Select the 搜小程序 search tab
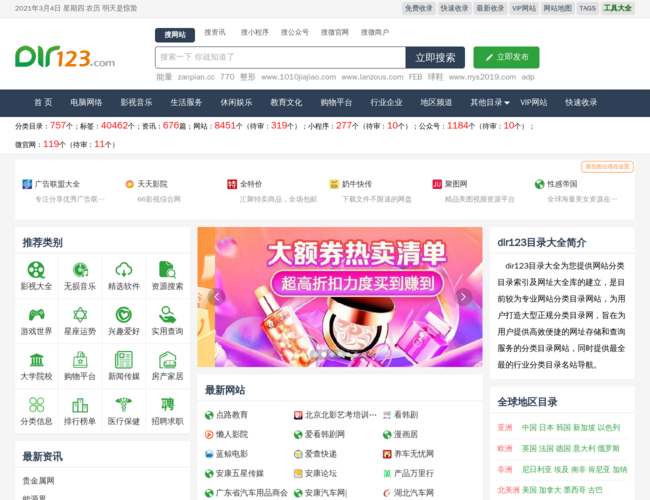Screen dimensions: 650x500 coord(255,32)
